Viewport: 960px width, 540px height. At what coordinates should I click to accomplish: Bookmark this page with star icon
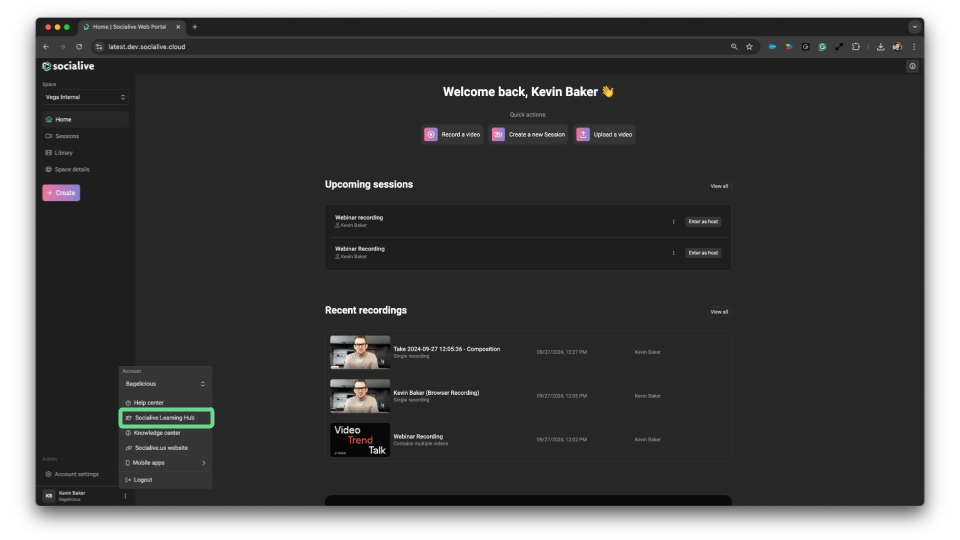(x=749, y=47)
